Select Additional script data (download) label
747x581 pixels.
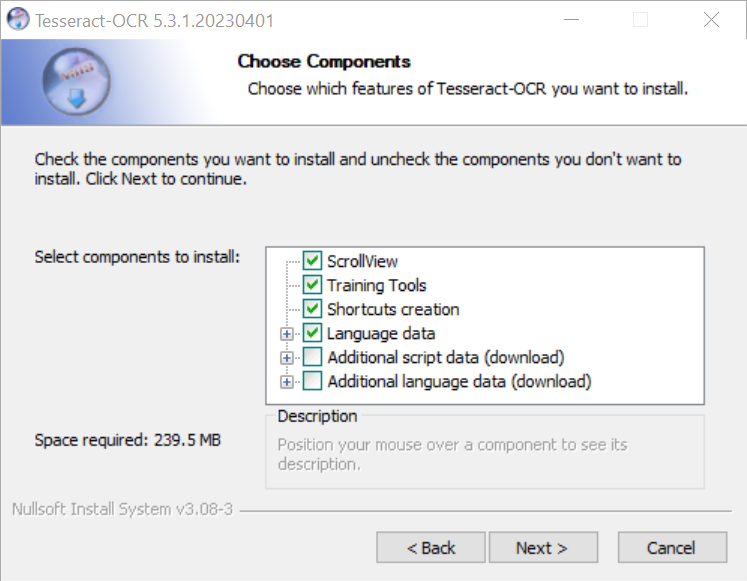point(446,358)
